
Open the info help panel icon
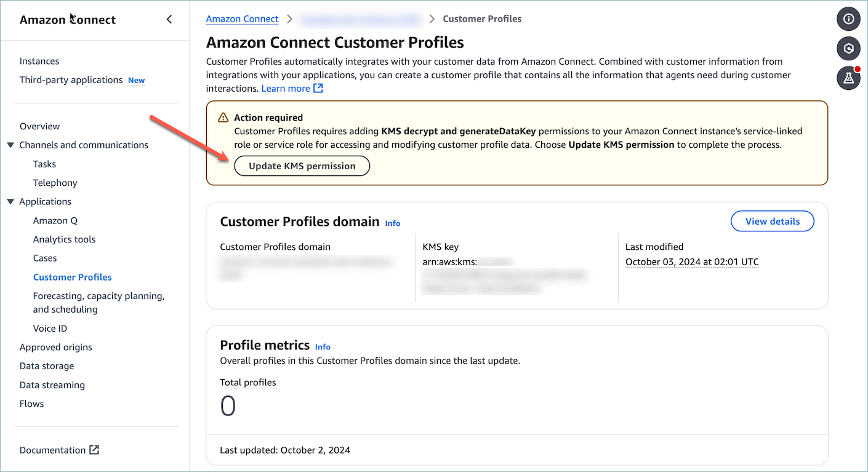pyautogui.click(x=848, y=19)
